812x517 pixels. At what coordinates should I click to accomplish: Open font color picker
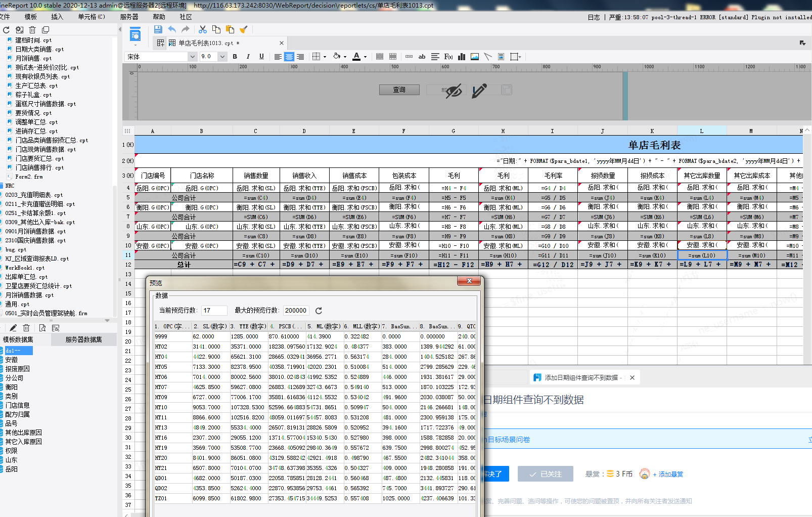tap(359, 57)
